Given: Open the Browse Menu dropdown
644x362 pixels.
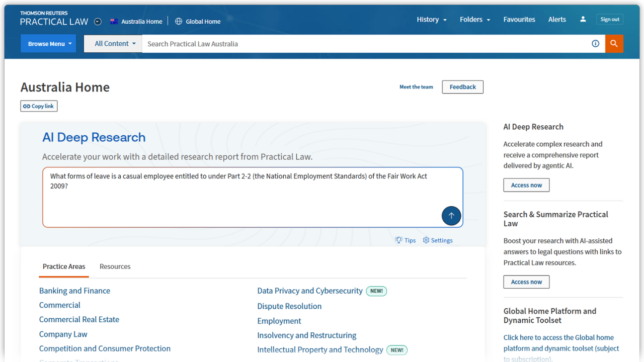Looking at the screenshot, I should point(48,44).
